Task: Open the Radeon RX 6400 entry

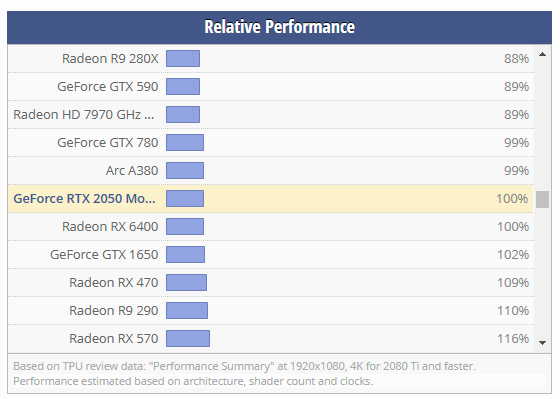Action: pos(110,226)
